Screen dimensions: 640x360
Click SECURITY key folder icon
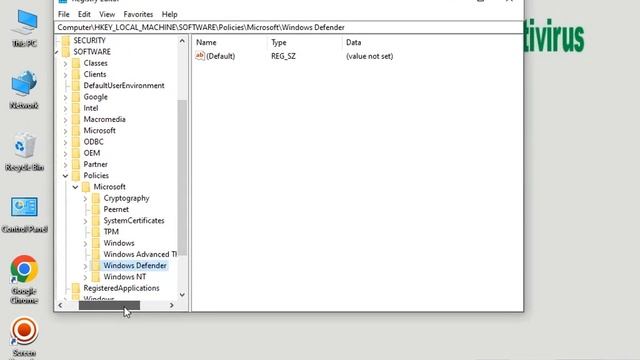(x=66, y=40)
